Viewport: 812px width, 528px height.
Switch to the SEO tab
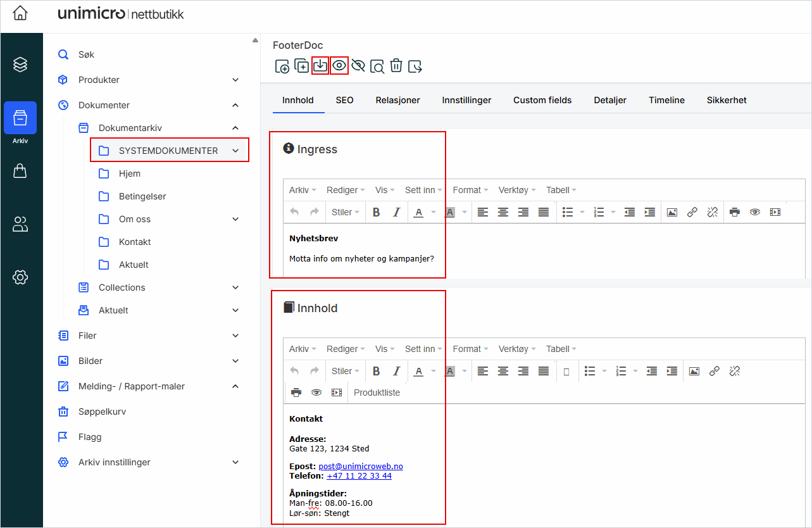(344, 100)
